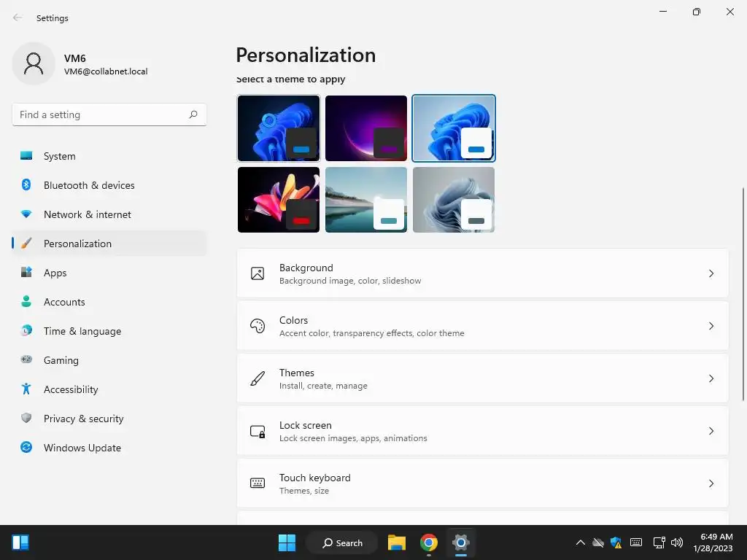
Task: Open the System settings category
Action: [x=109, y=156]
